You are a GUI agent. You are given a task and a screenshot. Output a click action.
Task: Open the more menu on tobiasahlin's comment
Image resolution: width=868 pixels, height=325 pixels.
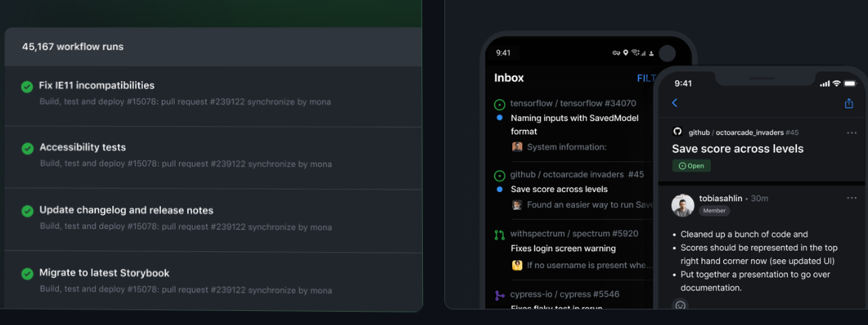(x=852, y=198)
